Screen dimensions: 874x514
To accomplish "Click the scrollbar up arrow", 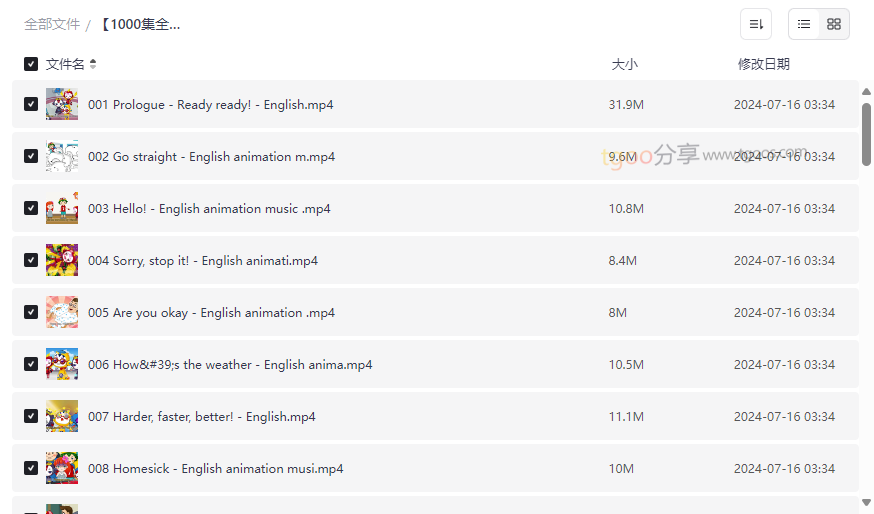I will (866, 91).
